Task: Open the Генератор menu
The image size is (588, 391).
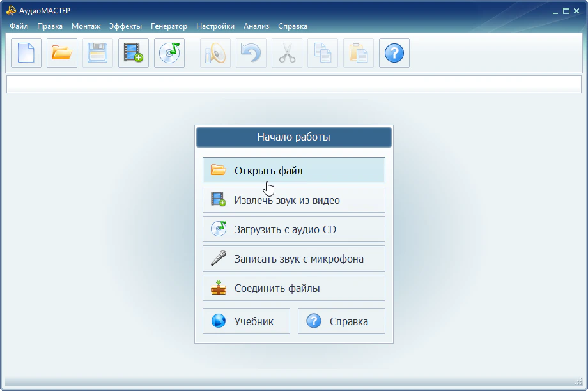Action: pos(169,26)
